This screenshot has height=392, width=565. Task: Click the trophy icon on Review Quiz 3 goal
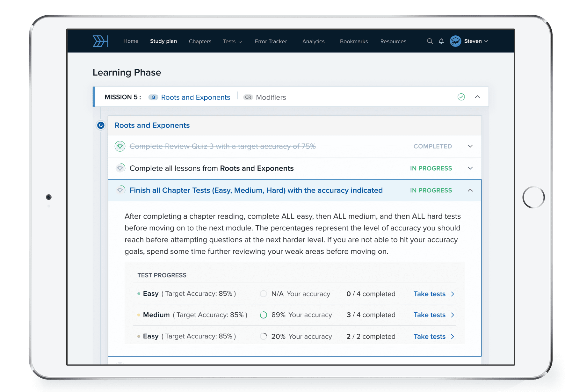120,146
